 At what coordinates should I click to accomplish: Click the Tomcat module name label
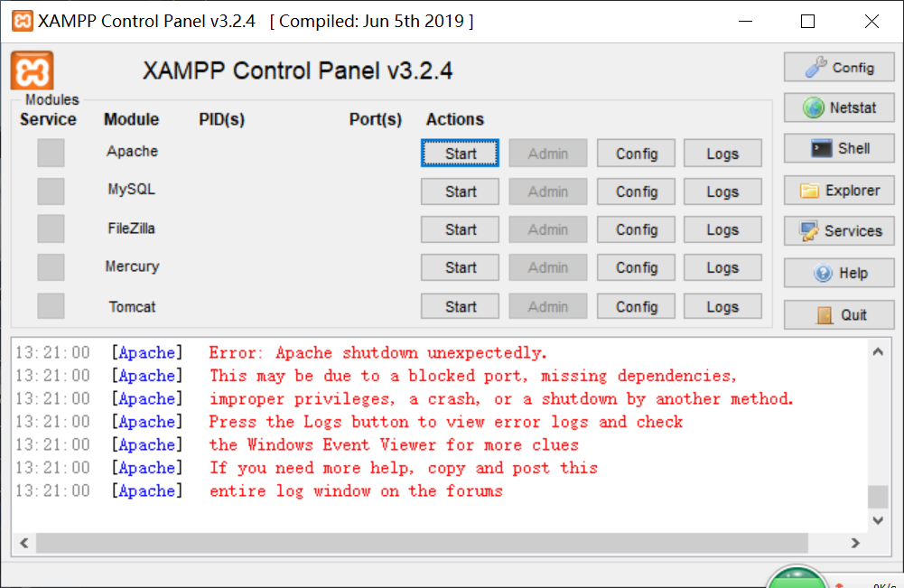tap(132, 307)
